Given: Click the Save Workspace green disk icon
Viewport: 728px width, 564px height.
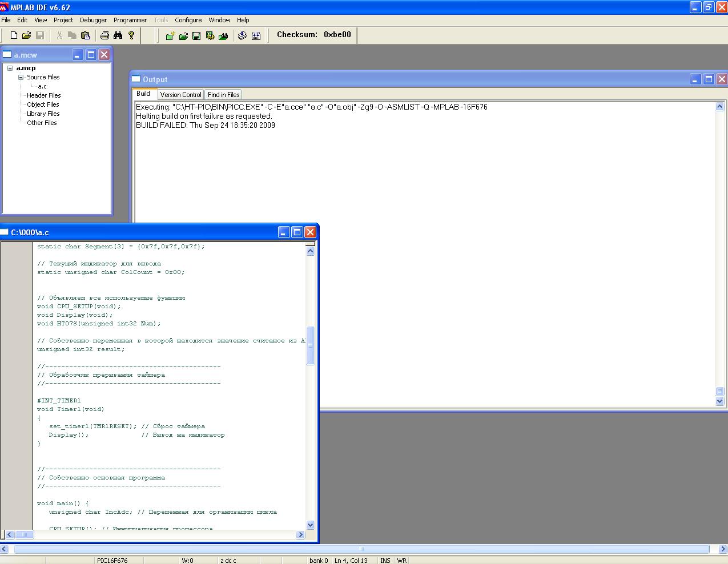Looking at the screenshot, I should [x=196, y=36].
